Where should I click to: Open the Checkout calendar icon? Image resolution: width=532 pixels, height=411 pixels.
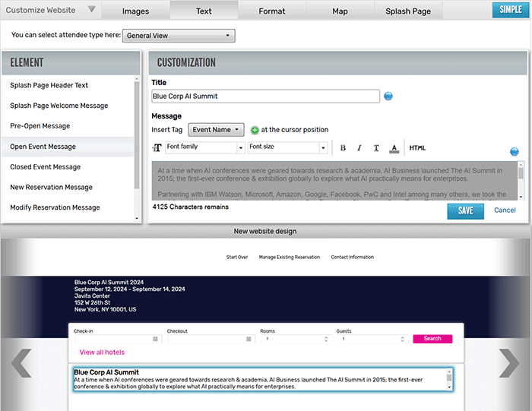(249, 339)
